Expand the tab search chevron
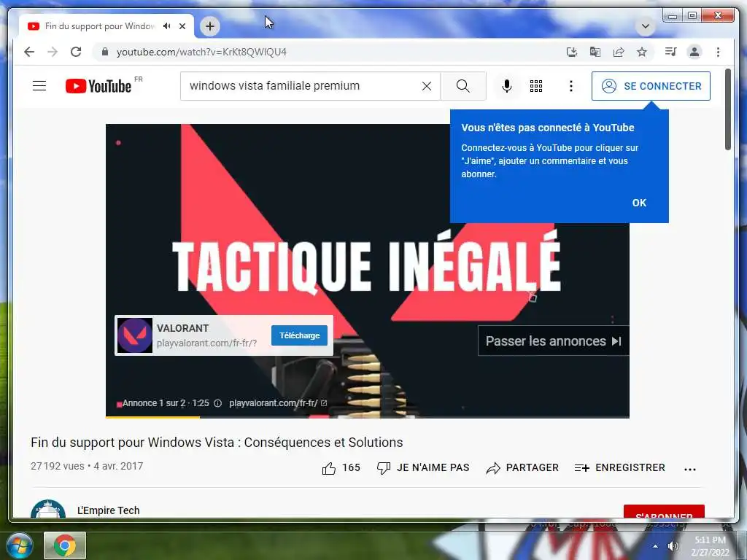The image size is (747, 560). click(646, 26)
